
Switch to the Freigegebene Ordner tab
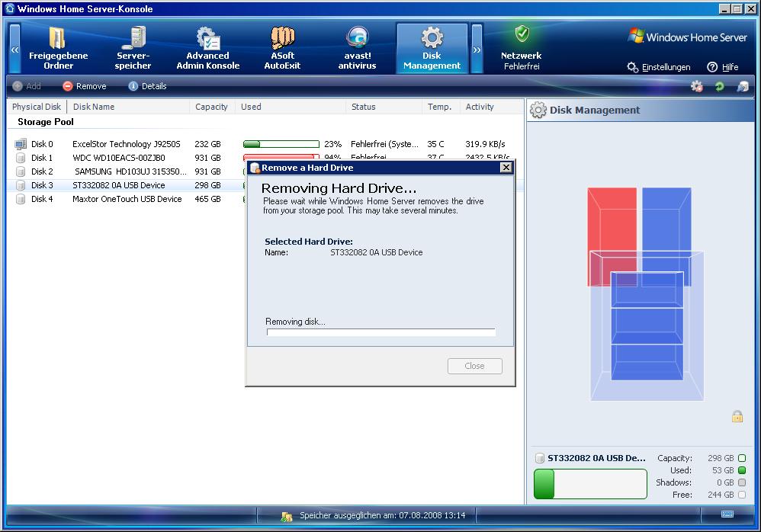point(58,48)
